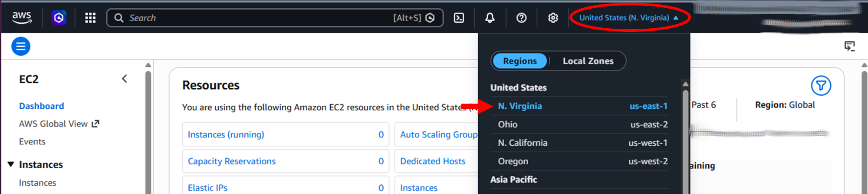Click the United States group heading
This screenshot has width=868, height=194.
(518, 87)
